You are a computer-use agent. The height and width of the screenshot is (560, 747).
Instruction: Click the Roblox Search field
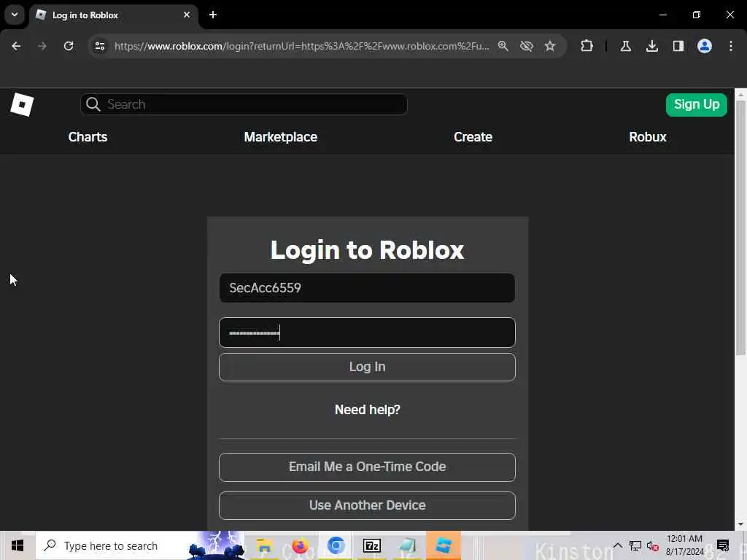pyautogui.click(x=244, y=104)
